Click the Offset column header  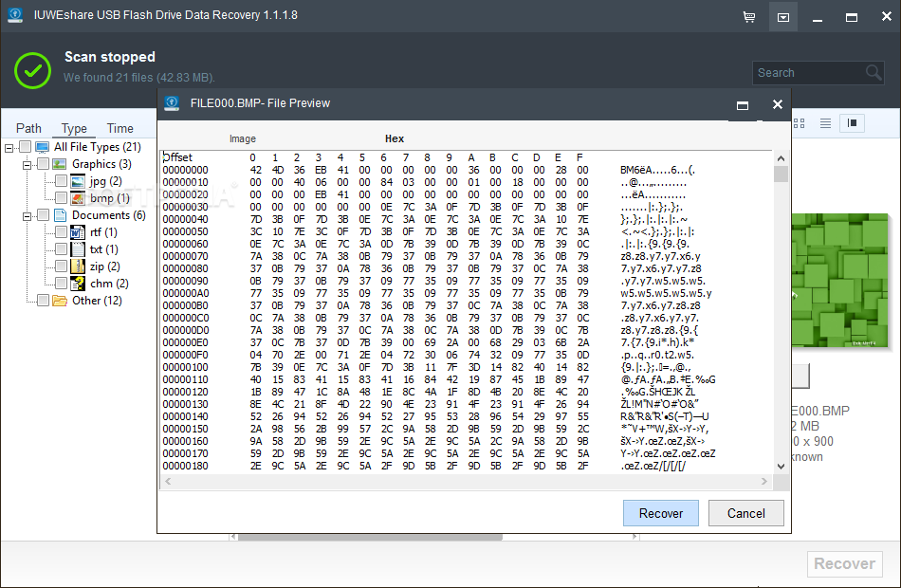(x=177, y=157)
